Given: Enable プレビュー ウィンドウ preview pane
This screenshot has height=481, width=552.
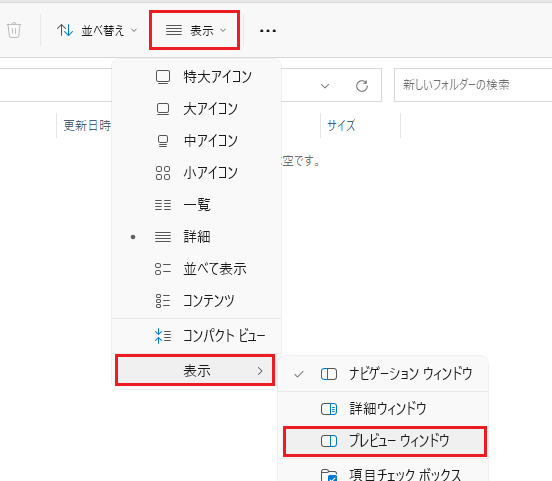Looking at the screenshot, I should [384, 441].
